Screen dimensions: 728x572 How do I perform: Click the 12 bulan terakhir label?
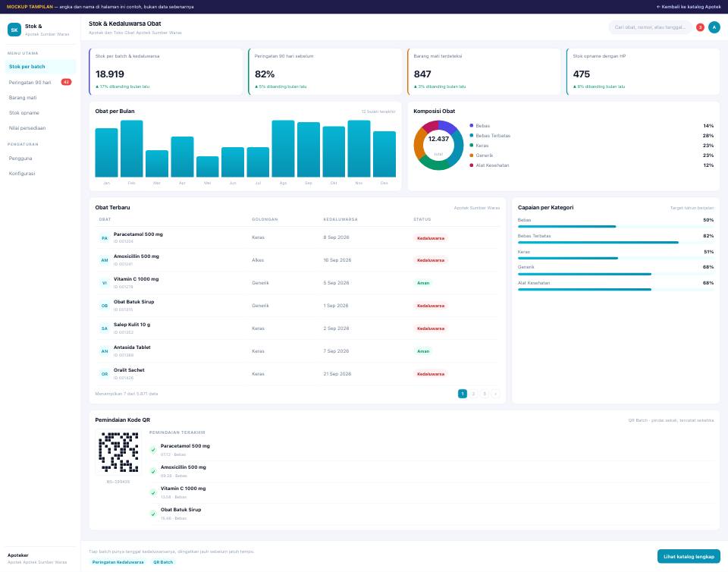click(378, 112)
